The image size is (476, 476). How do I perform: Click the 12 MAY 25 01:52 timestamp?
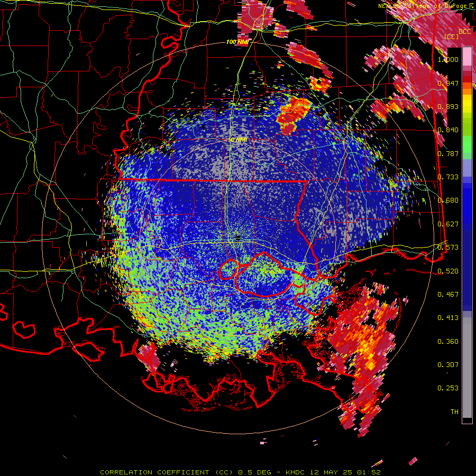point(345,472)
